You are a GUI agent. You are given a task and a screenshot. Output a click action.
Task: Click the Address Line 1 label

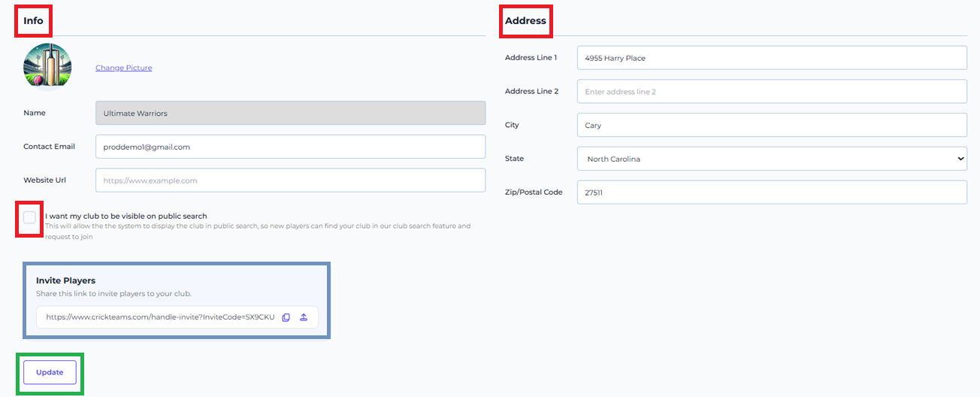click(x=531, y=58)
